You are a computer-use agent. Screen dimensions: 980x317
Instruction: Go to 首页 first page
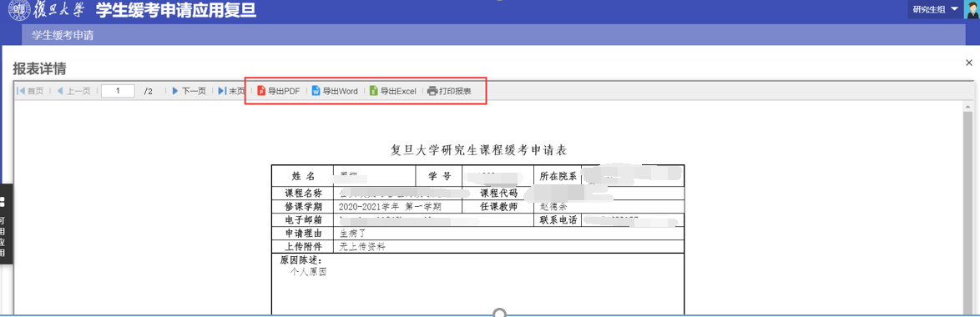pos(31,91)
